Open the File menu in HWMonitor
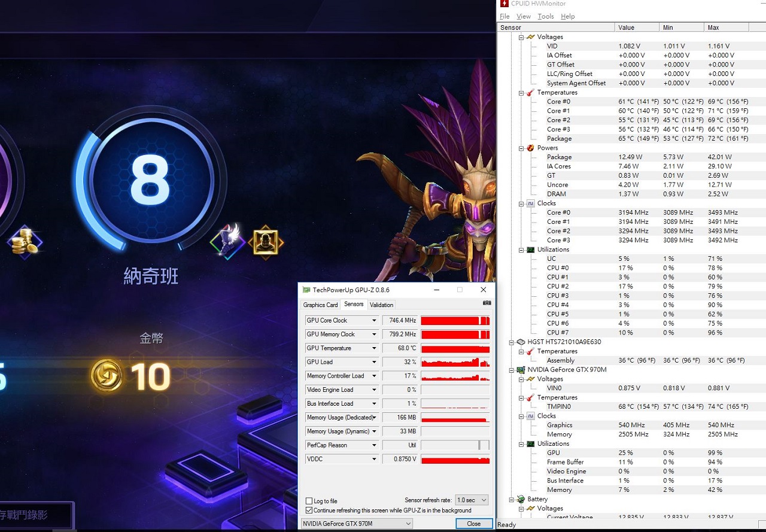The width and height of the screenshot is (766, 532). click(504, 16)
